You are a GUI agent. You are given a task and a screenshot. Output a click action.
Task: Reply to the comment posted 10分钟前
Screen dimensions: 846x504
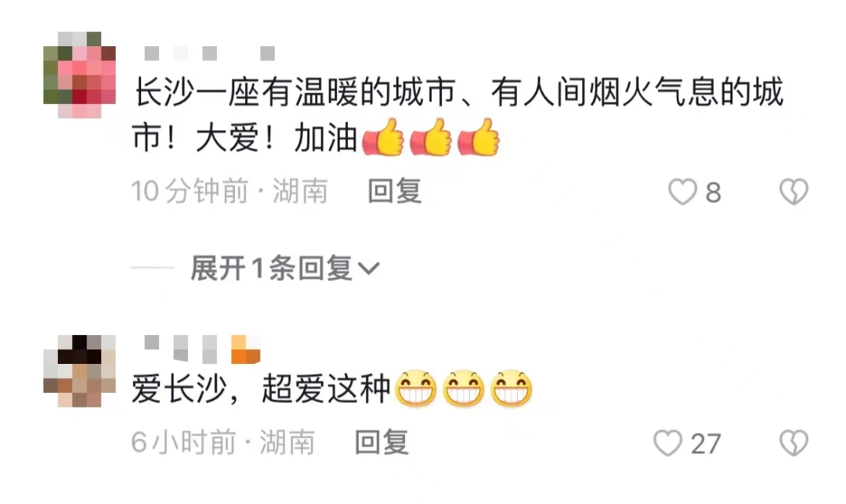394,192
